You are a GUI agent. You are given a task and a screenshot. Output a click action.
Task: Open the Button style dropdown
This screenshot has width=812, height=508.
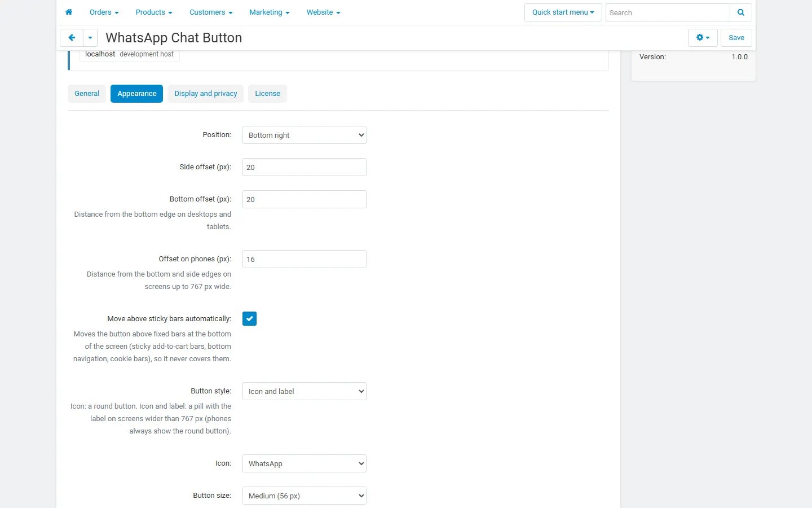[304, 391]
